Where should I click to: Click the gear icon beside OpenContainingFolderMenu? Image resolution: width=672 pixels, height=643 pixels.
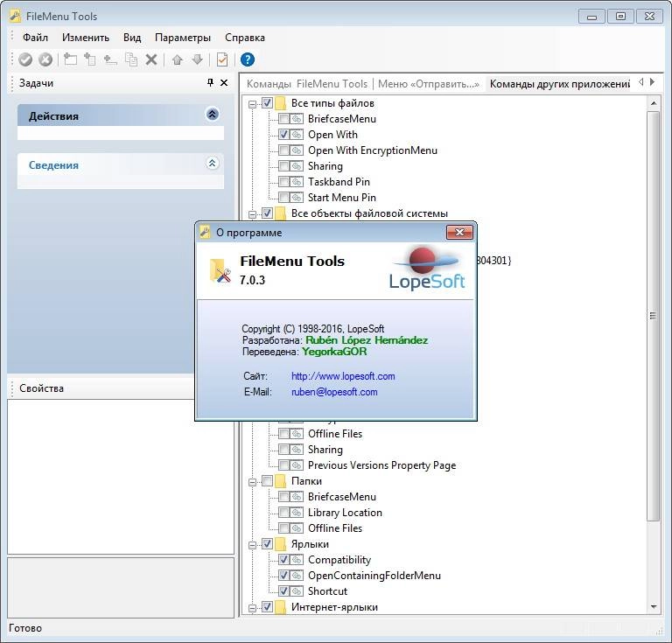point(296,576)
